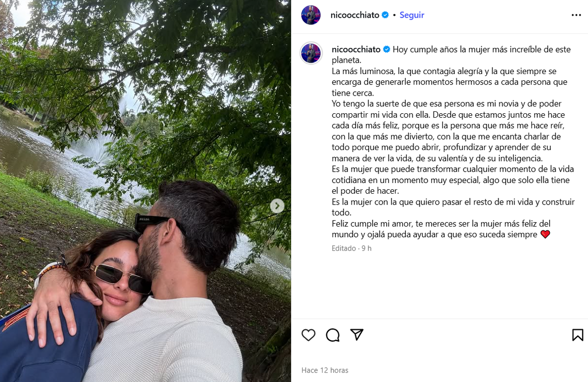Viewport: 588px width, 382px height.
Task: Click the 'Editado' label under the caption
Action: [343, 248]
